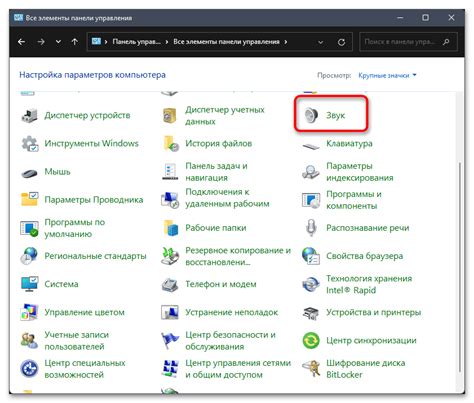
Task: Expand chevron before Панель управ... breadcrumb
Action: [106, 42]
